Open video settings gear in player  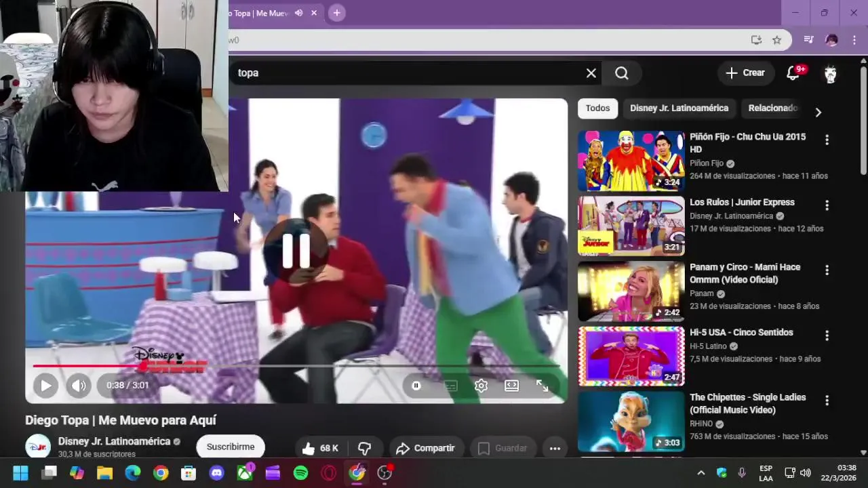(481, 386)
